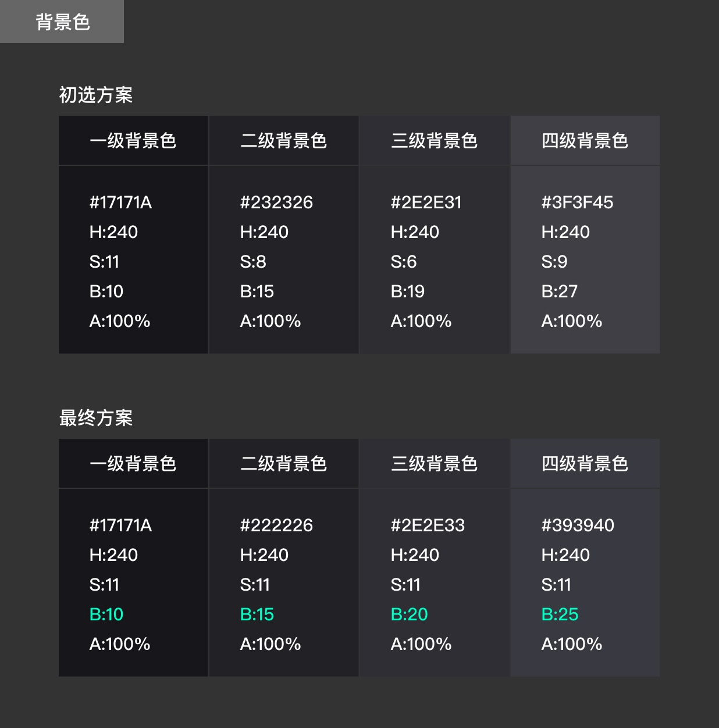Viewport: 719px width, 728px height.
Task: Click the #3F3F45 hex value
Action: point(578,203)
